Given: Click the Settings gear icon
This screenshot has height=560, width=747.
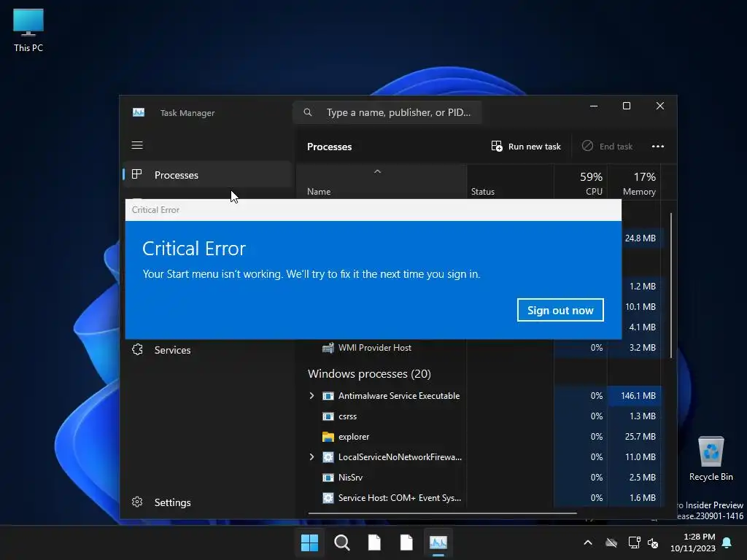Looking at the screenshot, I should point(137,502).
